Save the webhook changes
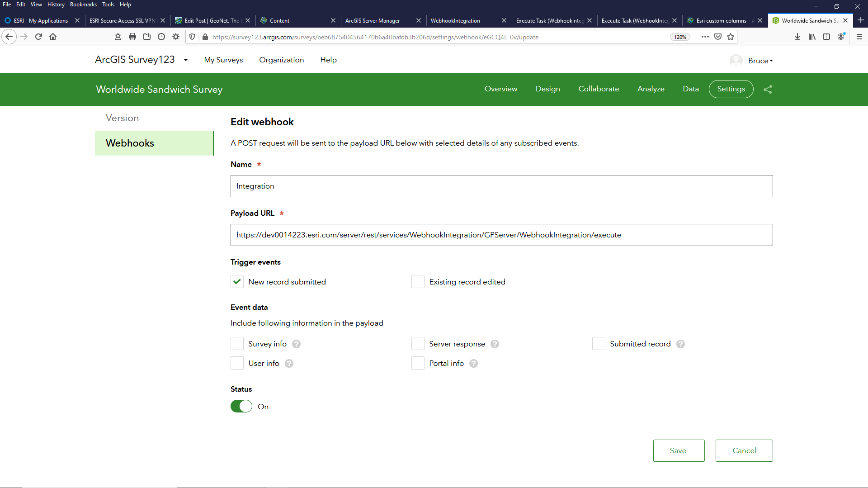The height and width of the screenshot is (488, 868). (679, 450)
